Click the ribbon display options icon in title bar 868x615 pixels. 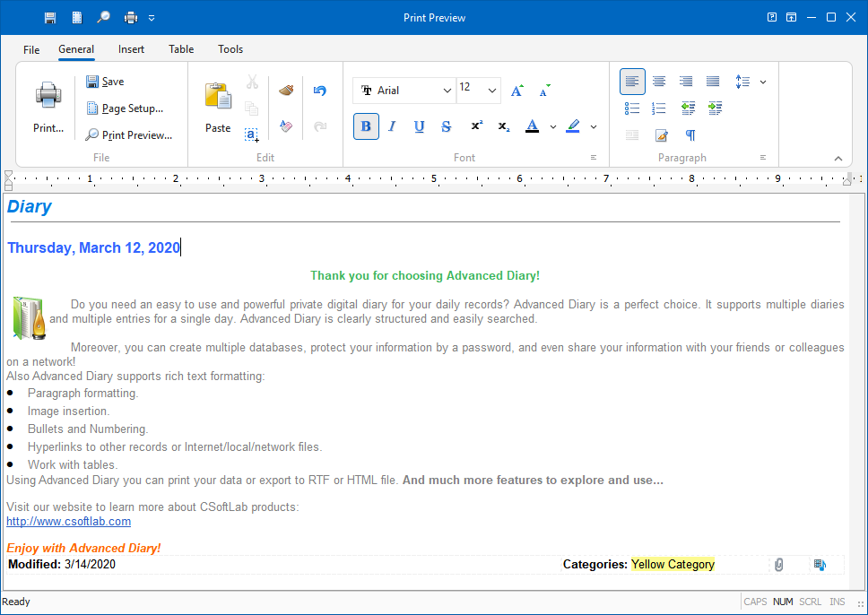click(792, 17)
